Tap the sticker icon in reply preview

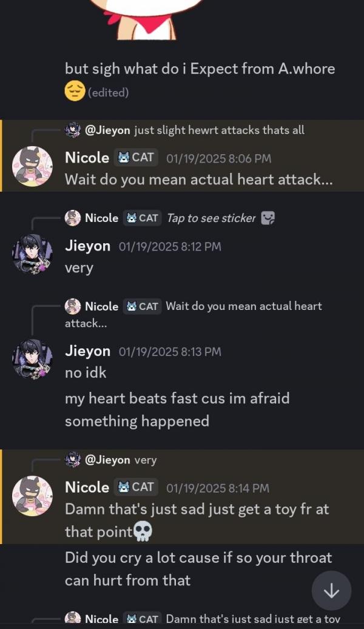[x=268, y=218]
